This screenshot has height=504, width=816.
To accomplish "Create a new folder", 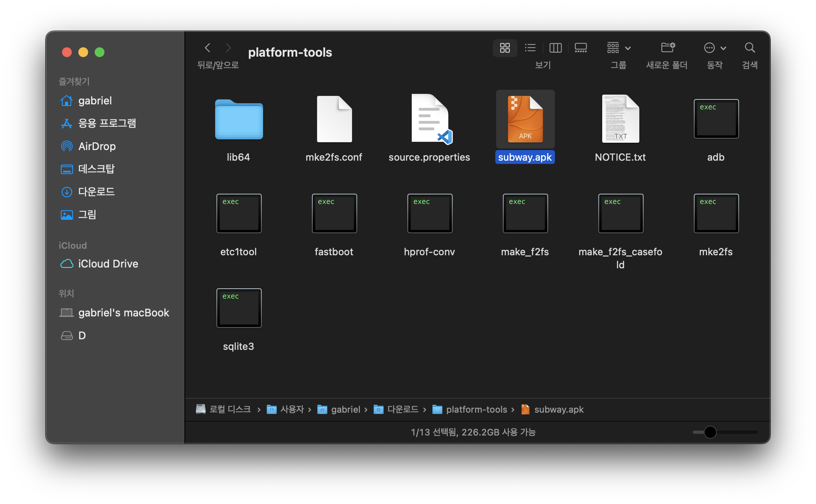I will point(667,48).
